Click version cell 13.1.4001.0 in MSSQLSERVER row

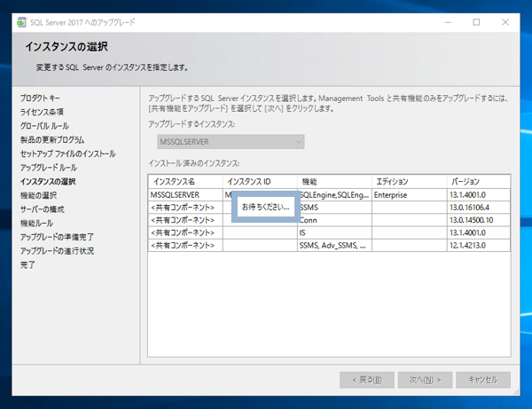[479, 195]
